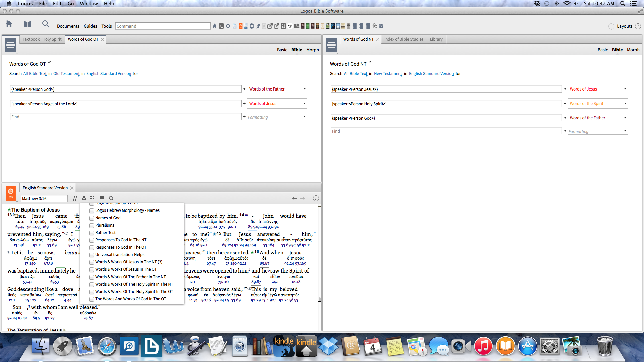Viewport: 644px width, 362px height.
Task: Open Words of God OT panel menu icon
Action: (11, 45)
